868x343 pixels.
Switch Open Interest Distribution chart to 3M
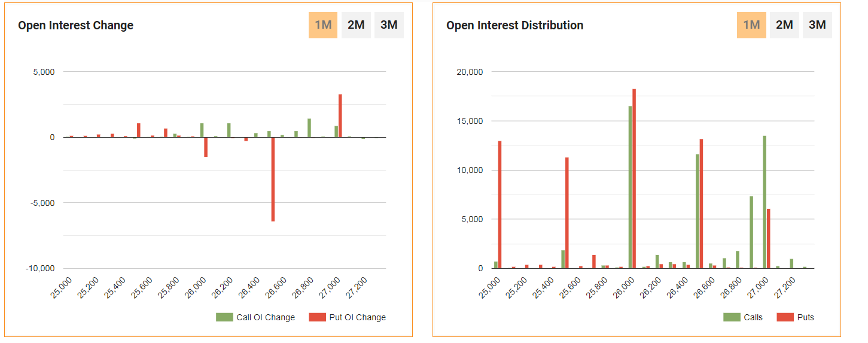(x=817, y=25)
